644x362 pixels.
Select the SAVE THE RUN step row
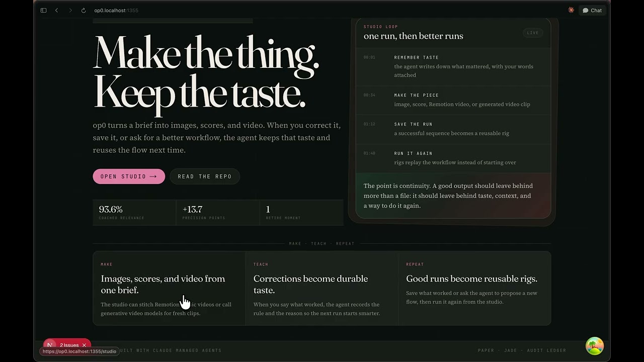coord(453,129)
